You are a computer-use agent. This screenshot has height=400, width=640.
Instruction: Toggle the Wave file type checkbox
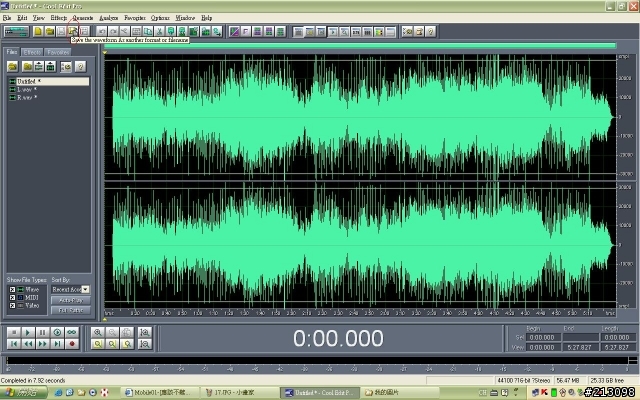(12, 289)
